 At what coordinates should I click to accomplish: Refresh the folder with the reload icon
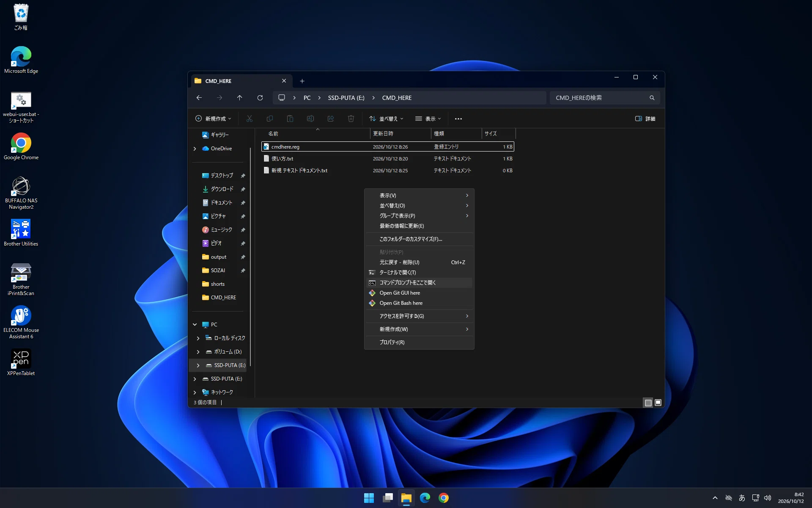point(260,98)
